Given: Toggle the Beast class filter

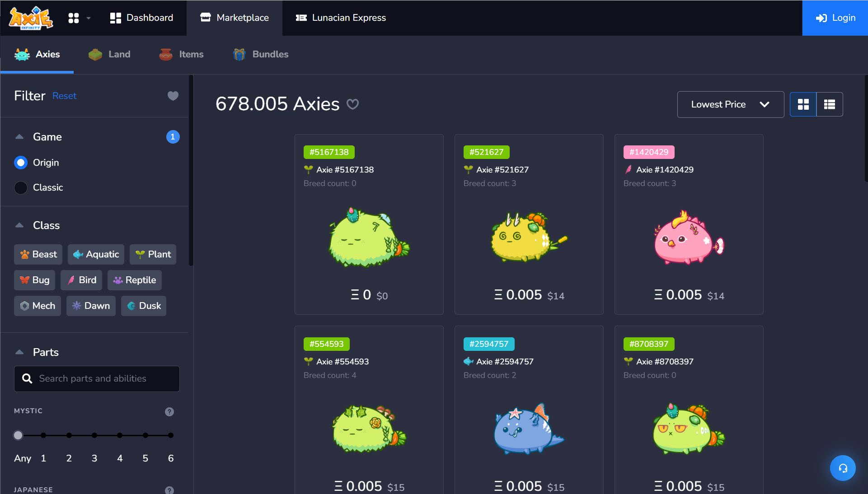Looking at the screenshot, I should pos(38,254).
